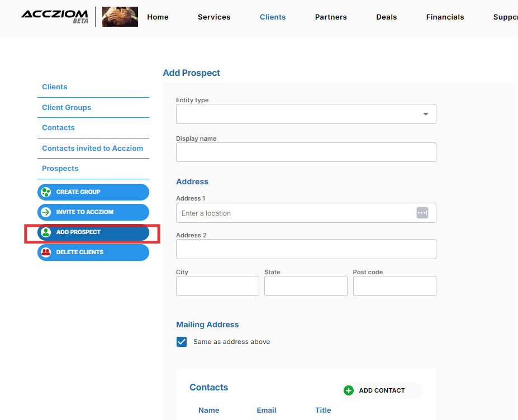The height and width of the screenshot is (420, 518).
Task: Click the Name column header
Action: 209,410
